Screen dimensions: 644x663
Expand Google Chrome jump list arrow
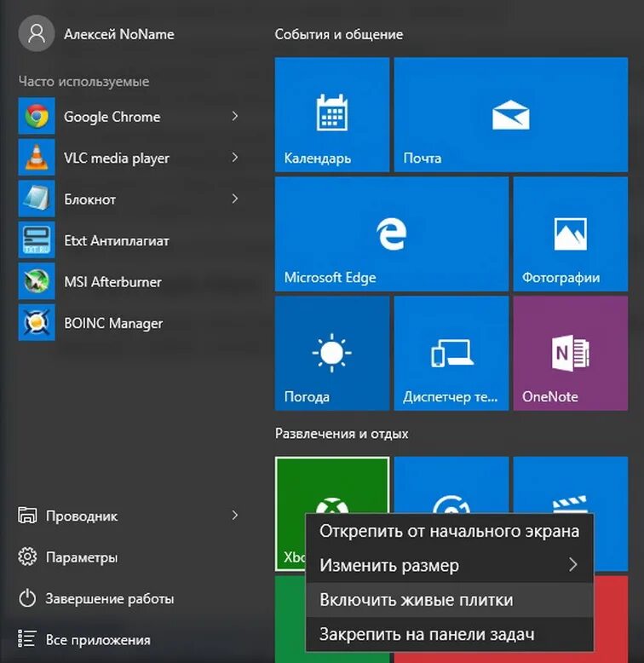click(235, 116)
